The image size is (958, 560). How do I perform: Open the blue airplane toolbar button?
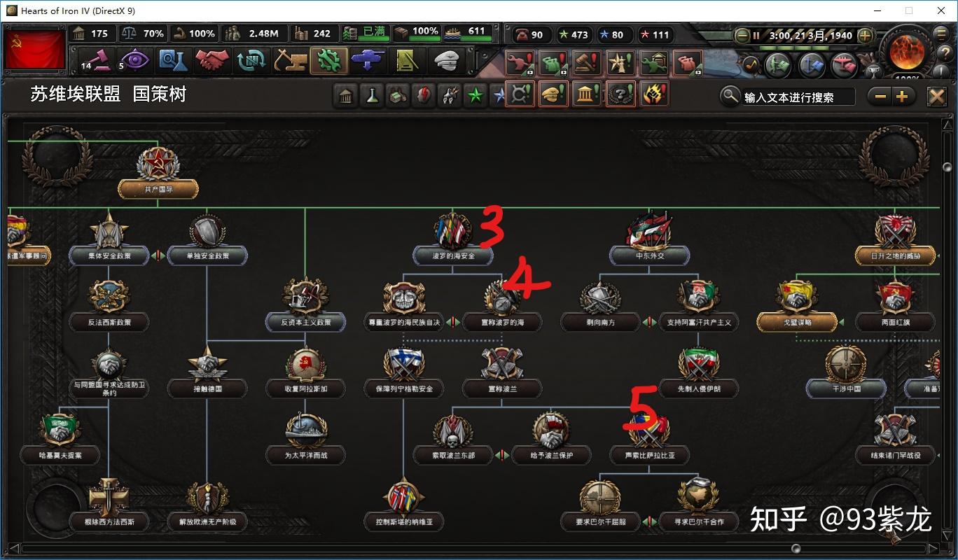[368, 60]
